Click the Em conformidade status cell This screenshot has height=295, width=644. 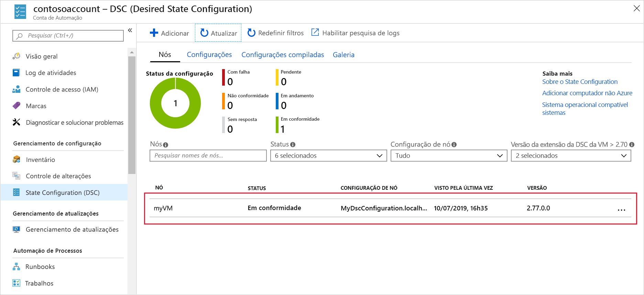tap(274, 208)
